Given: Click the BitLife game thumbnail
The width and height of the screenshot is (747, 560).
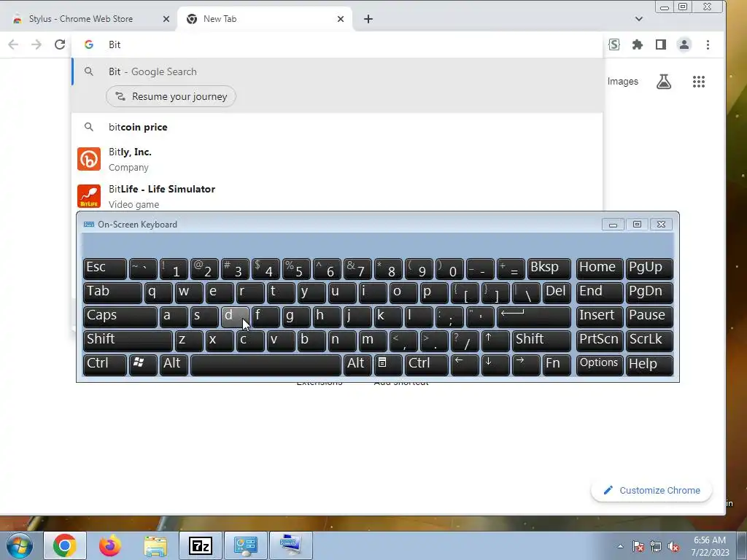Looking at the screenshot, I should point(89,196).
